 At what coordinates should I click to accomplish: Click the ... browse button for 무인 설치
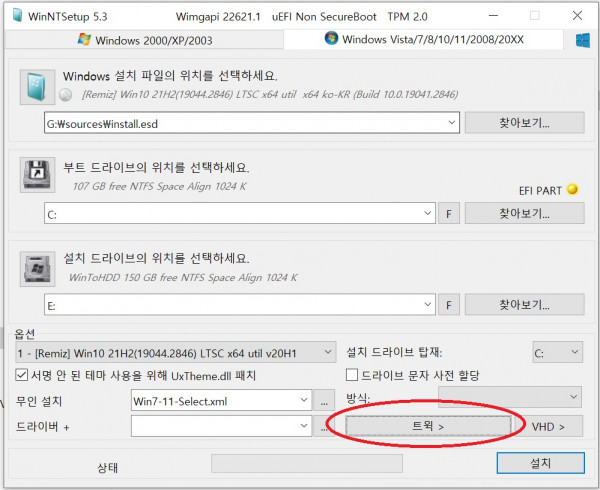tap(324, 400)
